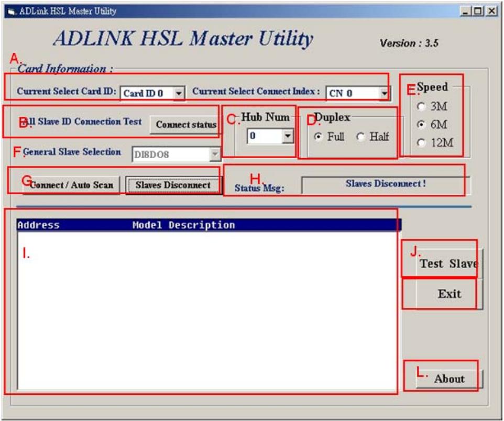Expand the Connect Index CN 0 dropdown

[x=385, y=93]
